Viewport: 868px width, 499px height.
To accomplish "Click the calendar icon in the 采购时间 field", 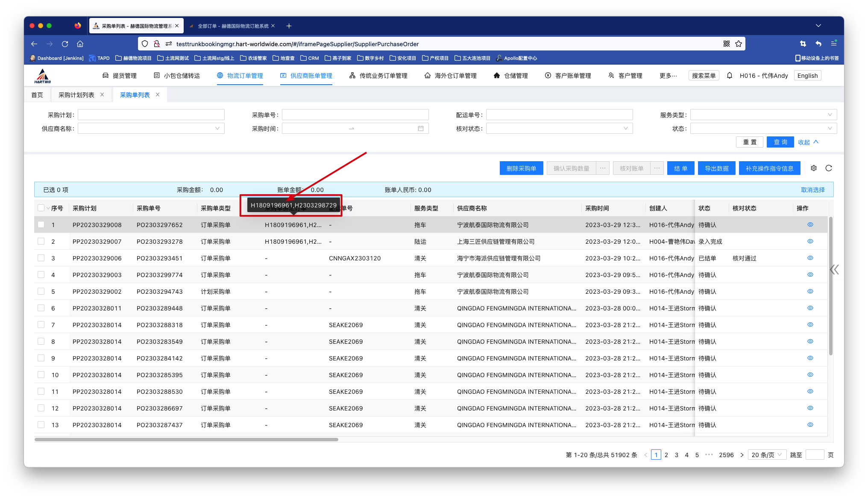I will (421, 128).
